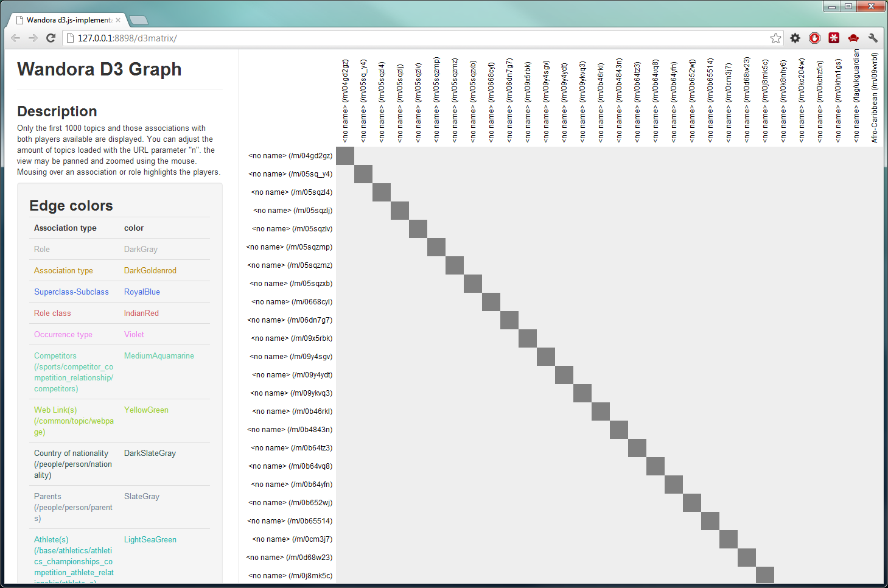Click the diagonal matrix cell for /m/0b64vq8
Viewport: 888px width, 588px height.
tap(656, 466)
